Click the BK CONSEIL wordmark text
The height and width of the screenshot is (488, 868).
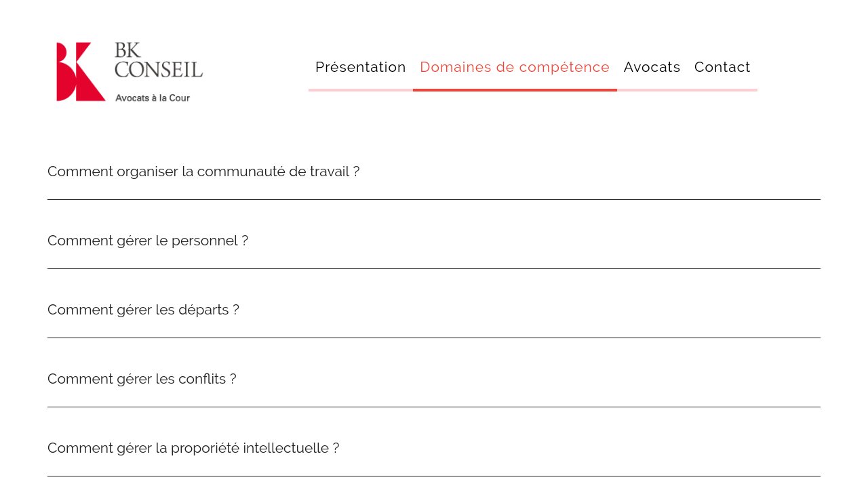159,60
